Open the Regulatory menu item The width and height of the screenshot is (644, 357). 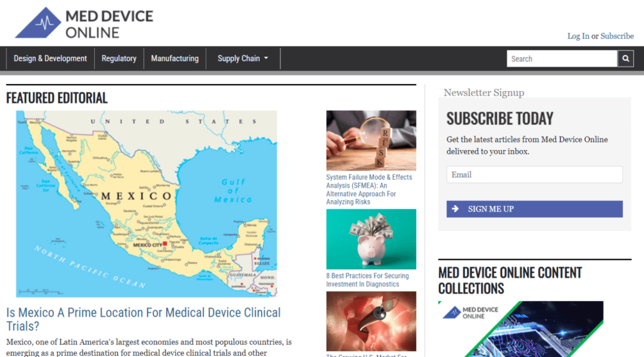[119, 58]
